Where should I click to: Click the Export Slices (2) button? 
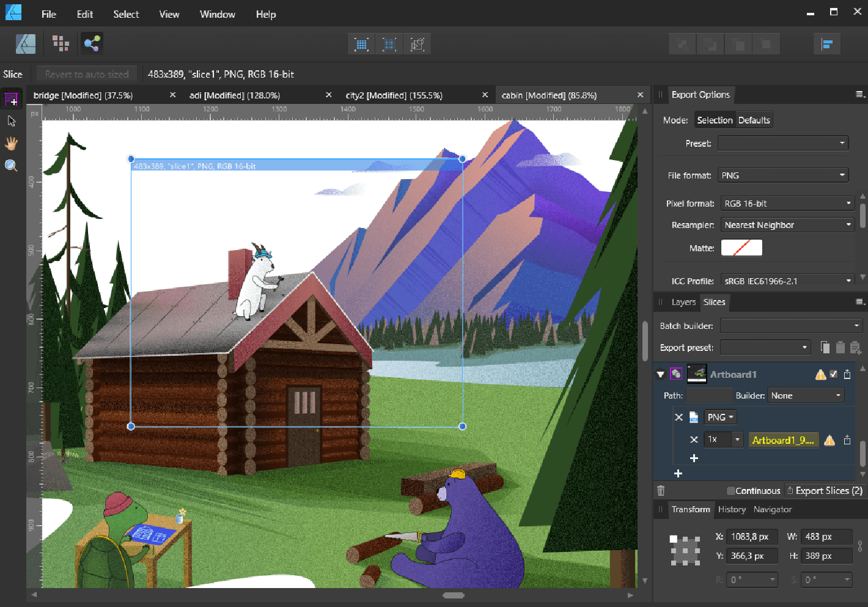click(824, 490)
